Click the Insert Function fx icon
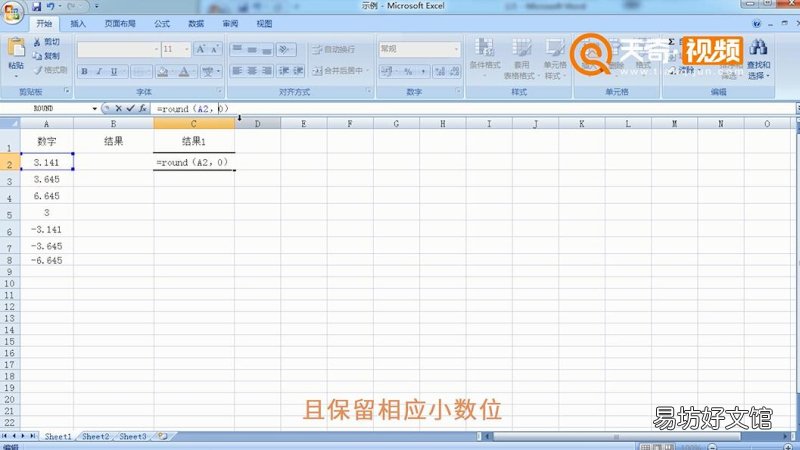 143,108
